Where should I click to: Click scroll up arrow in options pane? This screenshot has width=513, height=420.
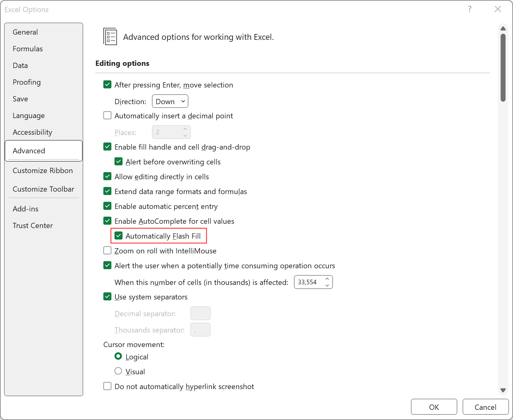point(503,28)
